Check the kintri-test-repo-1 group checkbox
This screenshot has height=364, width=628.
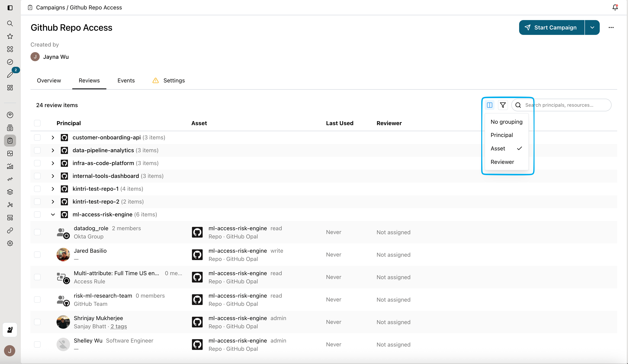tap(37, 189)
